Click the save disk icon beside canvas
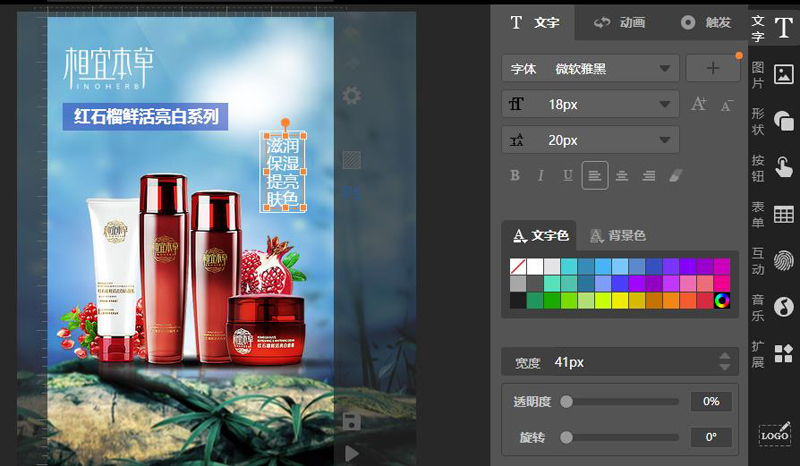 [x=352, y=422]
